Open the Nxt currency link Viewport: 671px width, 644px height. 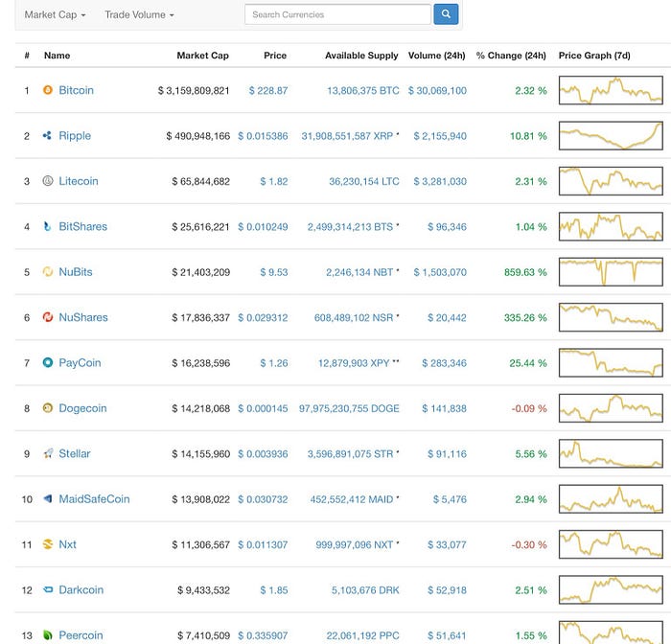(x=67, y=544)
